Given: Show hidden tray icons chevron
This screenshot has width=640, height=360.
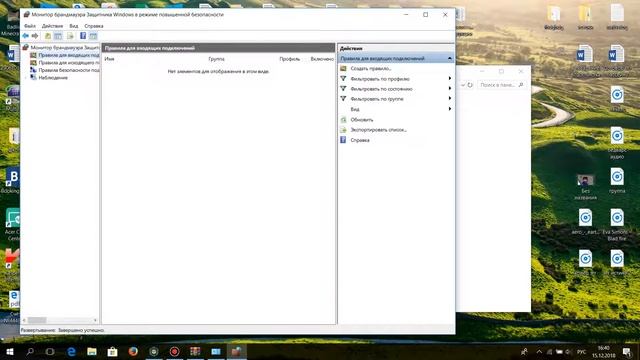Looking at the screenshot, I should 539,351.
